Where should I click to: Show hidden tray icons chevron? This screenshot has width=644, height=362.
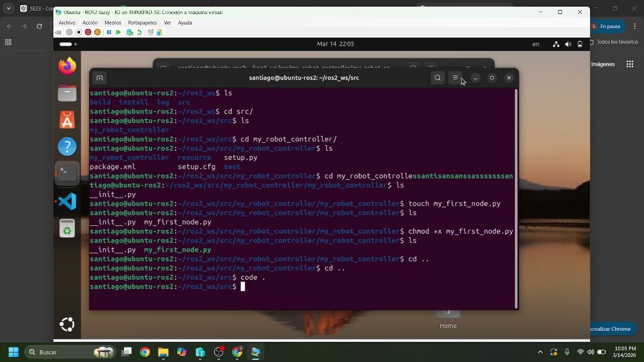pyautogui.click(x=540, y=352)
